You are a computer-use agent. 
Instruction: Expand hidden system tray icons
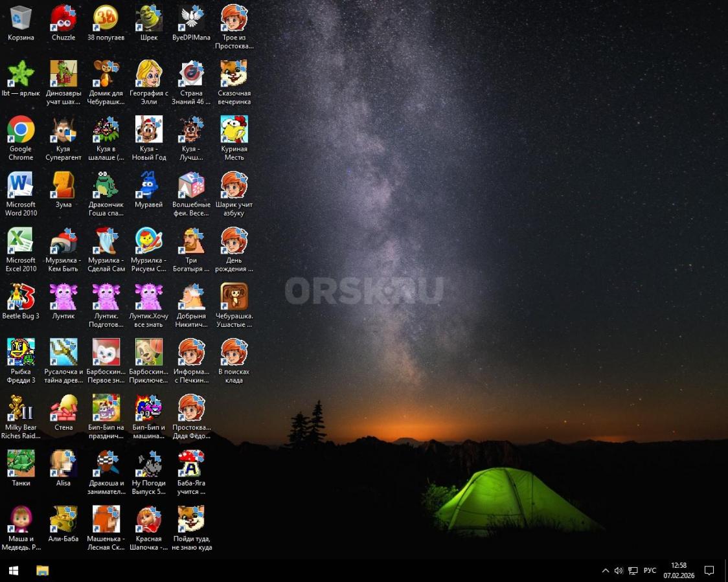(x=606, y=570)
